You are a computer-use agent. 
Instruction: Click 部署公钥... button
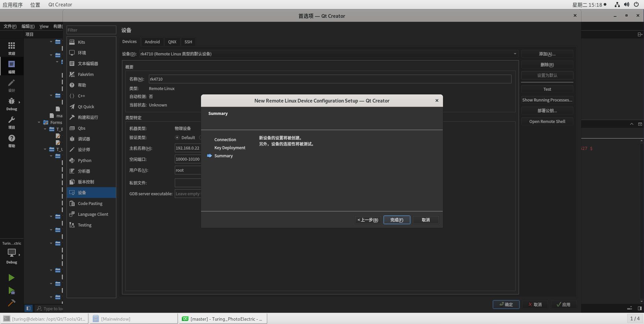point(547,111)
